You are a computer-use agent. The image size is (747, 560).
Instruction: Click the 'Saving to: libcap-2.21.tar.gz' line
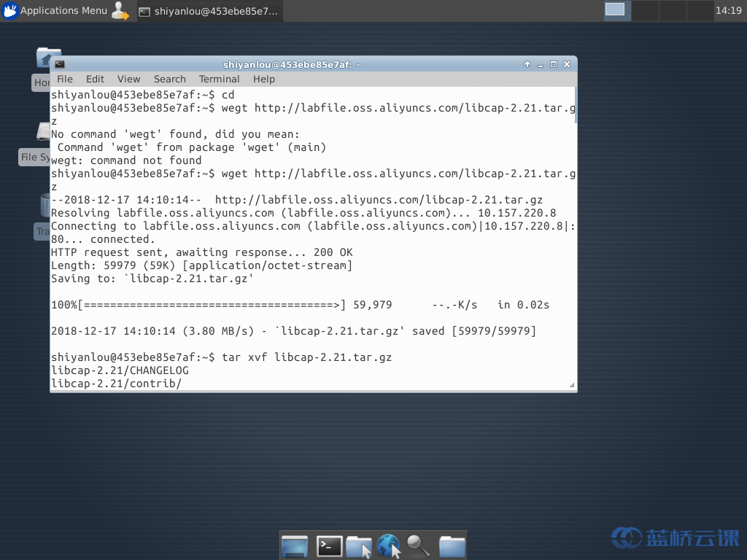click(x=152, y=279)
